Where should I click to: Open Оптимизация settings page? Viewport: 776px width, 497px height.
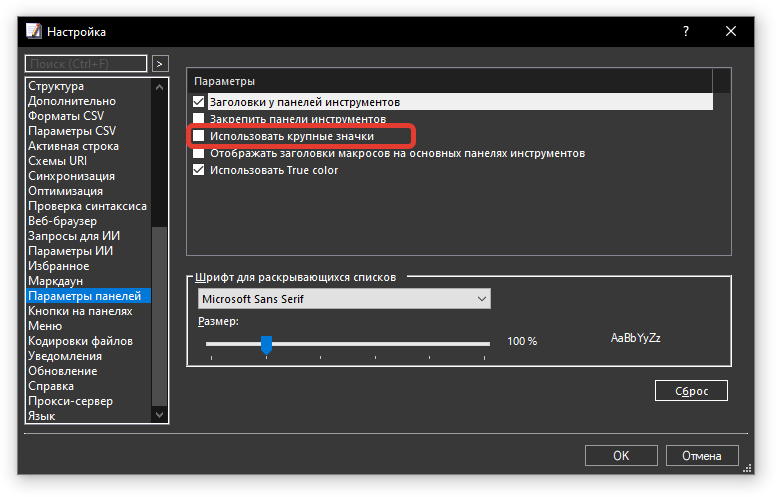click(x=89, y=191)
